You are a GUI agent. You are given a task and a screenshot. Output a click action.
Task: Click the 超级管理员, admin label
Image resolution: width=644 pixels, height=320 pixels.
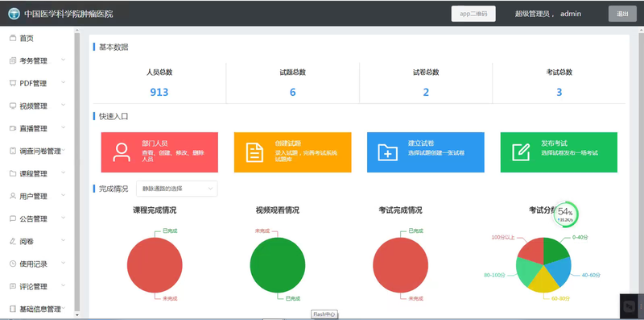[548, 14]
